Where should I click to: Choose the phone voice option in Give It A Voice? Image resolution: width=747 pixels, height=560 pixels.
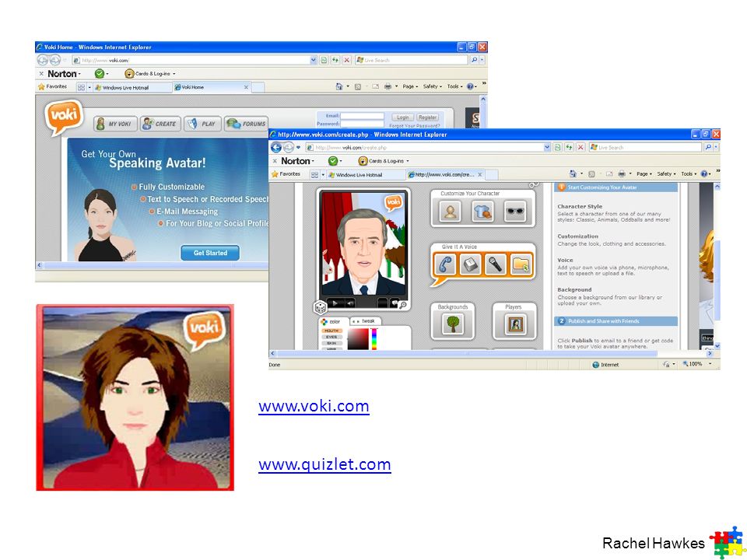click(445, 264)
